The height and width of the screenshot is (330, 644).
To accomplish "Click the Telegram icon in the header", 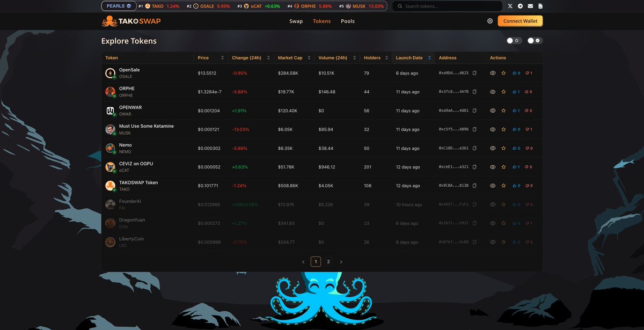I will pos(520,6).
